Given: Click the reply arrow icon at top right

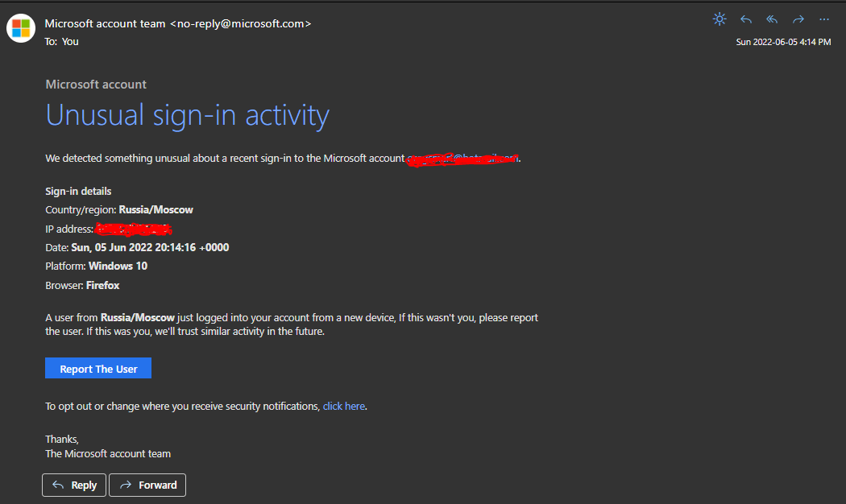Looking at the screenshot, I should [x=746, y=20].
